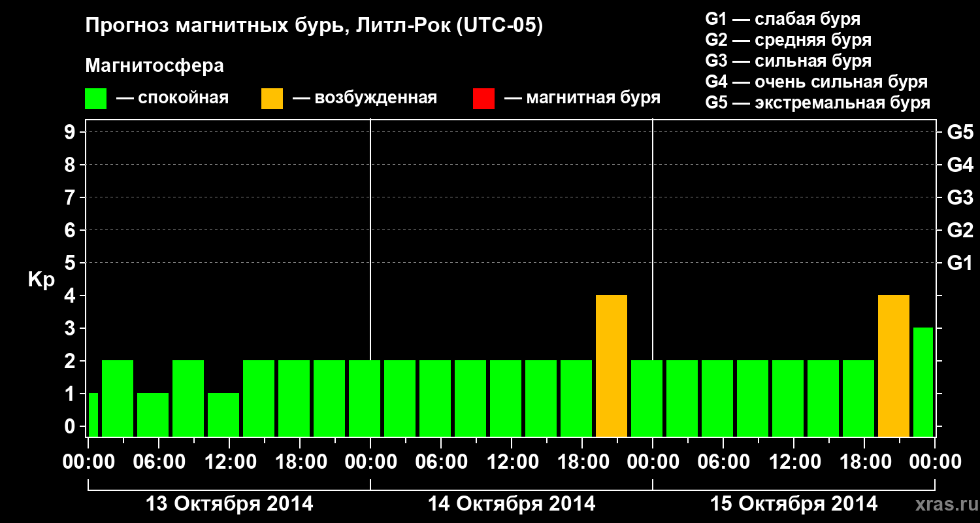
Task: Click 'G4 — очень сильная буря' description
Action: (817, 82)
